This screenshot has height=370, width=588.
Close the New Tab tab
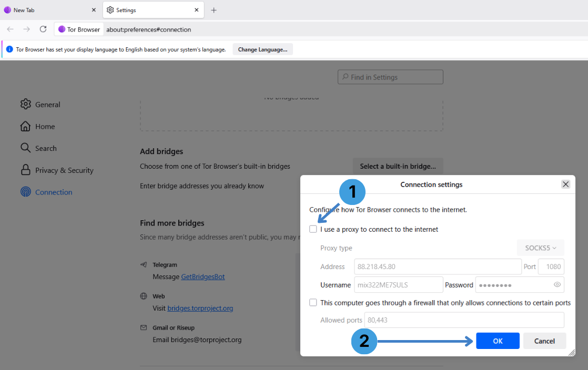pos(94,10)
